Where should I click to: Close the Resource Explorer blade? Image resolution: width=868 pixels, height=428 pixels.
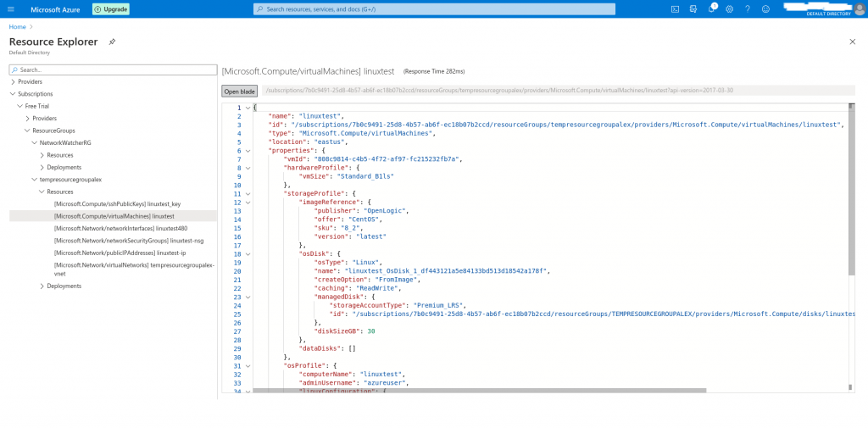point(853,42)
